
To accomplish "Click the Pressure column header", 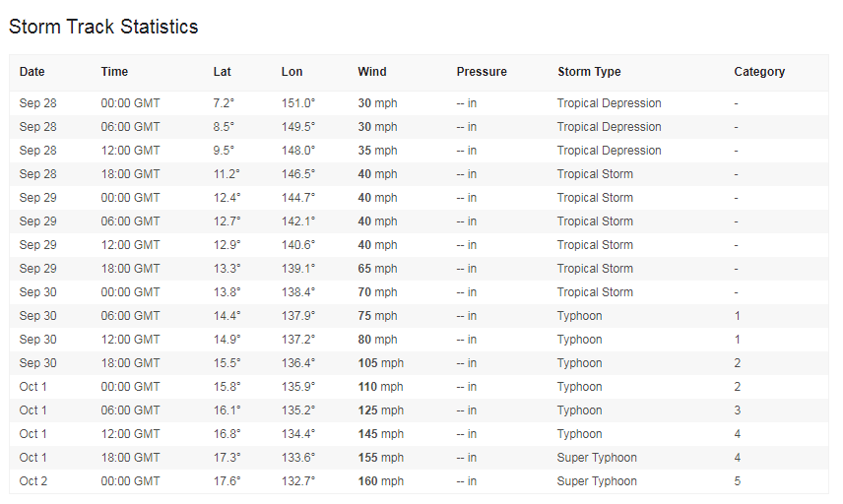I will (x=482, y=72).
